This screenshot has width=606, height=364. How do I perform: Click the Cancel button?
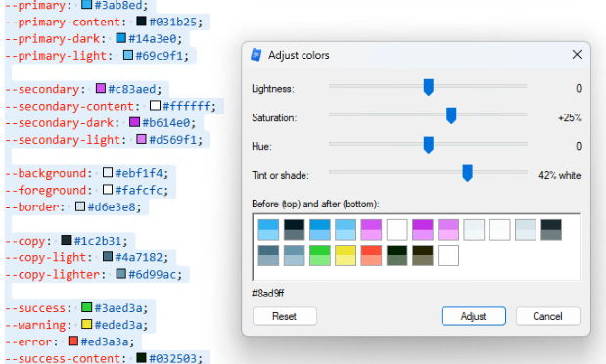pos(547,316)
